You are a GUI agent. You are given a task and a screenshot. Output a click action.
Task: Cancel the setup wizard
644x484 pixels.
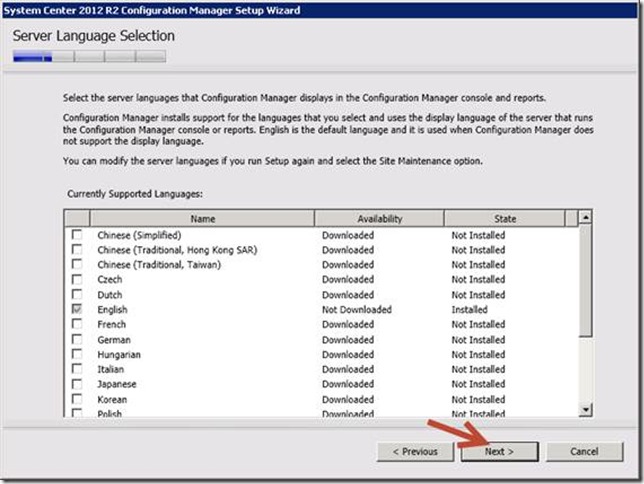(585, 451)
